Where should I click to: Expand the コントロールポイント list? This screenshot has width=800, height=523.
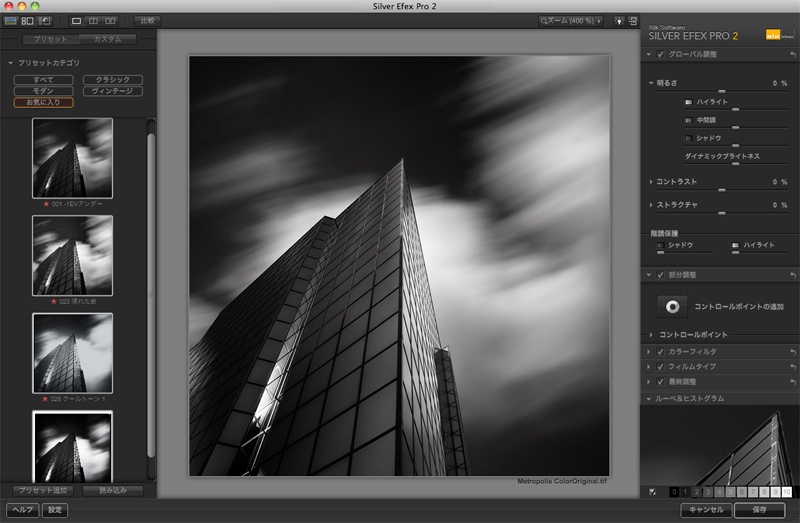point(651,335)
